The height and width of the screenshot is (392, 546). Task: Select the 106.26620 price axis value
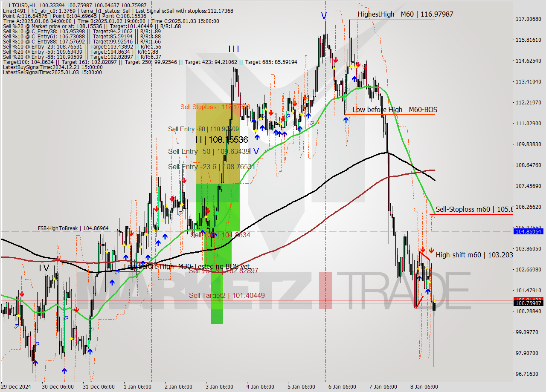tap(528, 207)
